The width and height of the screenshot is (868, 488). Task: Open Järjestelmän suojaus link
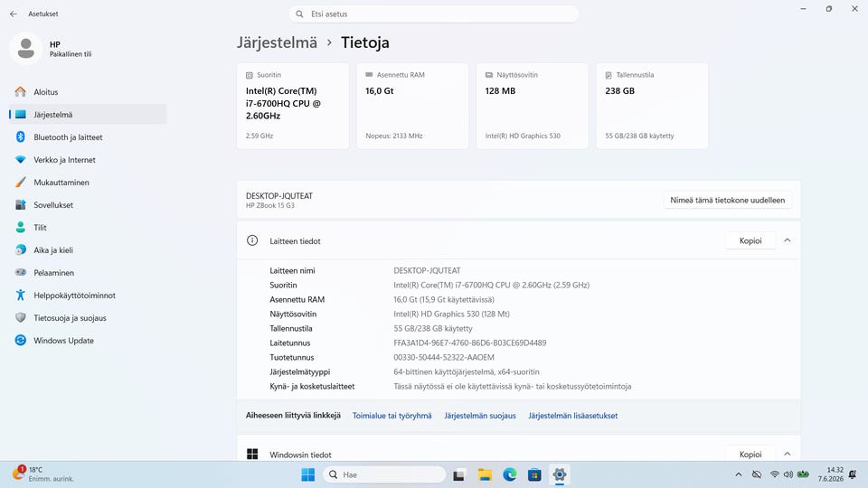point(480,416)
